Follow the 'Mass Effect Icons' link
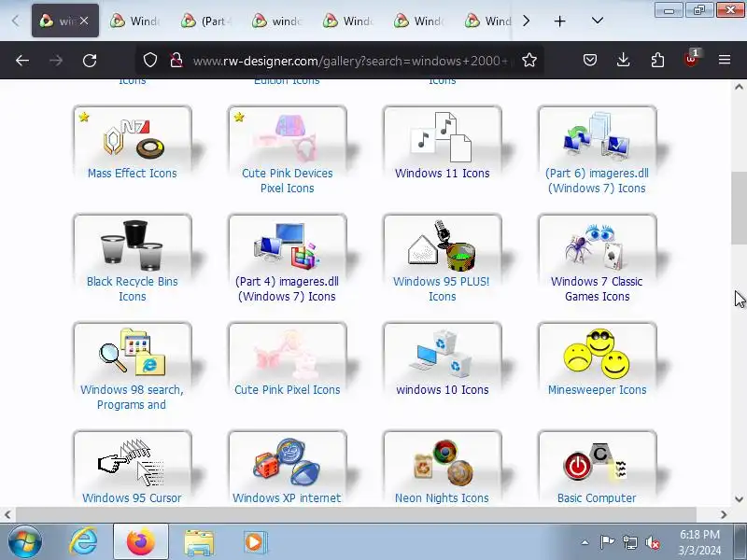Viewport: 747px width, 560px height. point(132,173)
